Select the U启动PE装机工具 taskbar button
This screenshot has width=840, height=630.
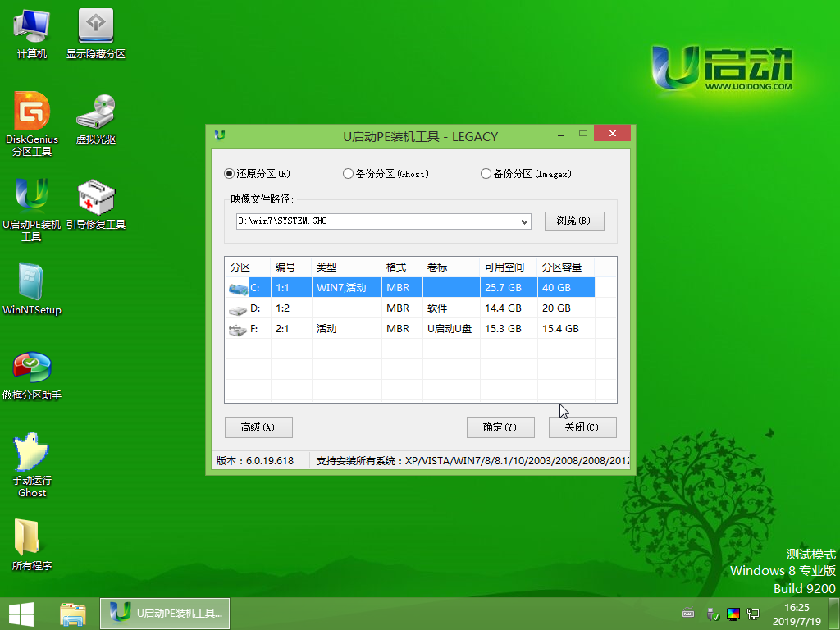click(165, 614)
